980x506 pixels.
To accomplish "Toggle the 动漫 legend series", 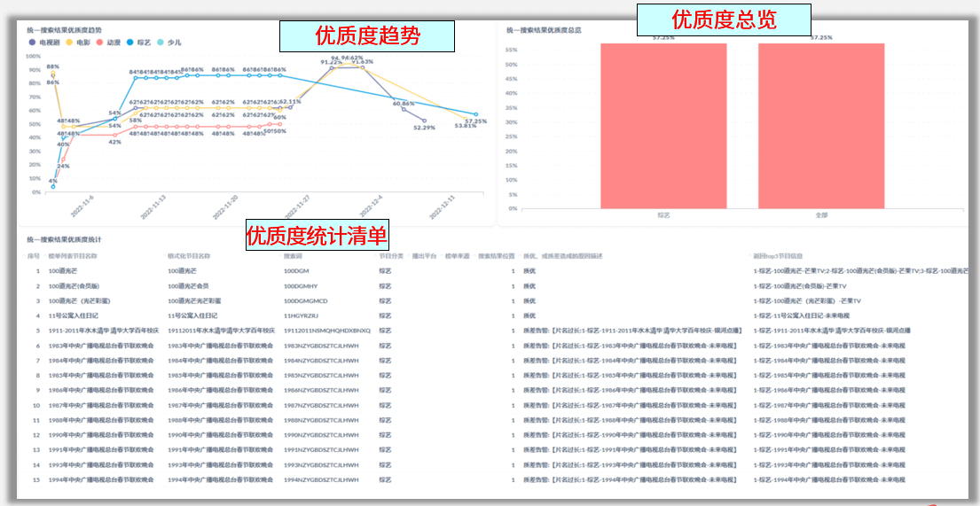I will 113,42.
